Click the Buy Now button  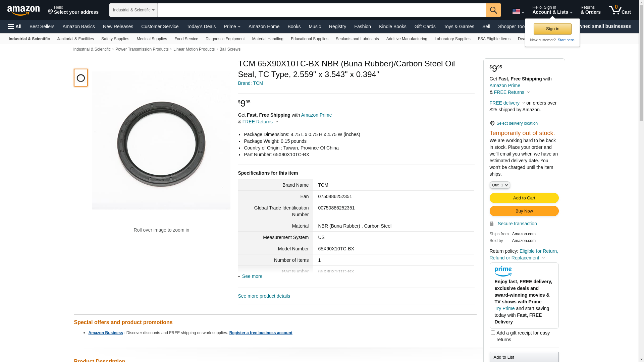524,211
